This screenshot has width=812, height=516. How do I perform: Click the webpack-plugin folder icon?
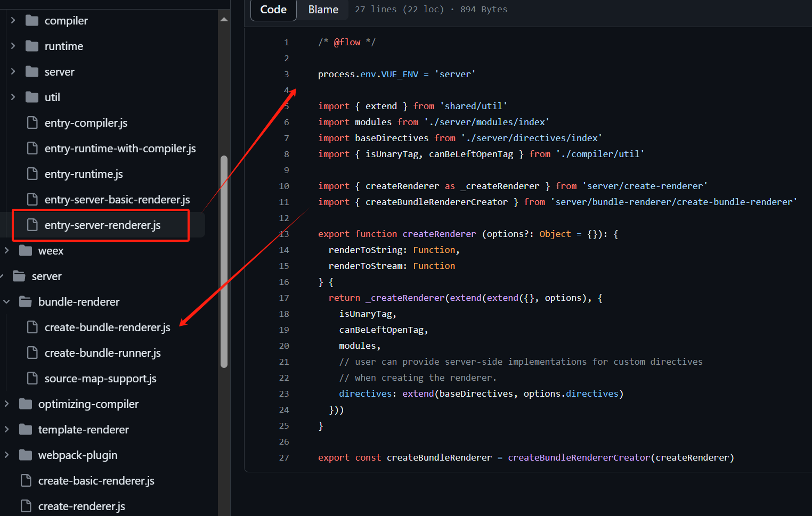26,455
